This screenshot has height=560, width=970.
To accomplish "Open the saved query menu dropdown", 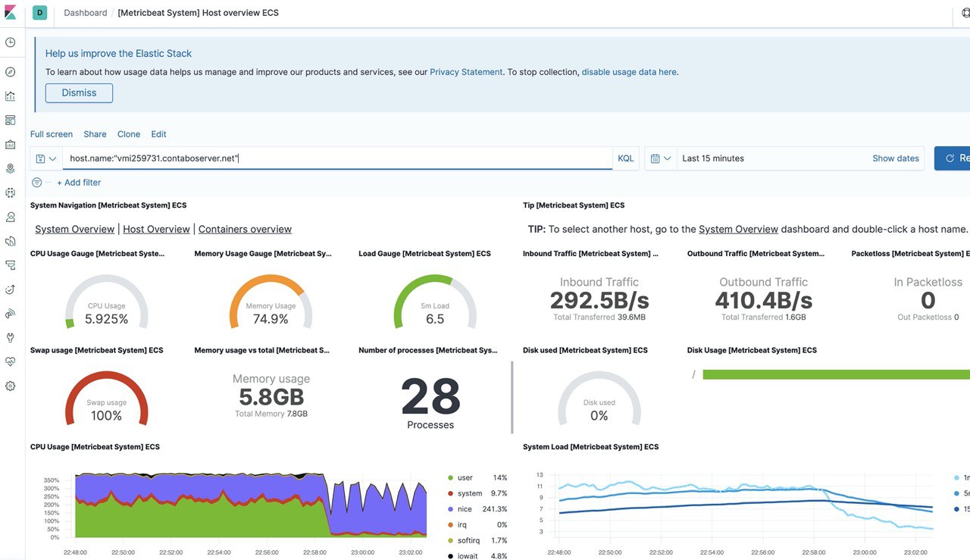I will [46, 158].
